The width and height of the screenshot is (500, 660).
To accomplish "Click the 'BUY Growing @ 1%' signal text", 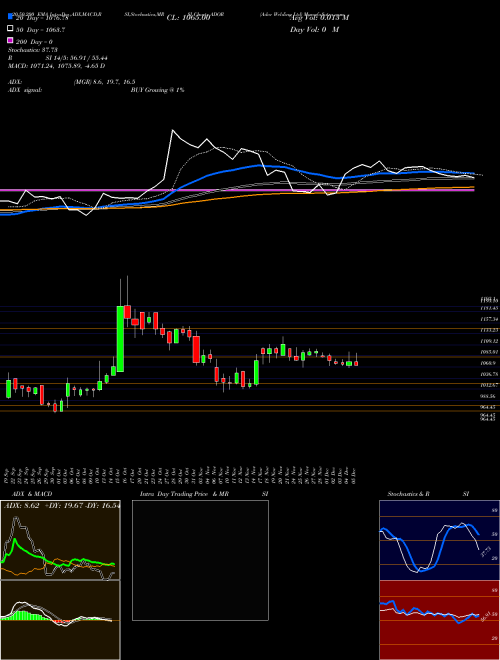I will 157,90.
